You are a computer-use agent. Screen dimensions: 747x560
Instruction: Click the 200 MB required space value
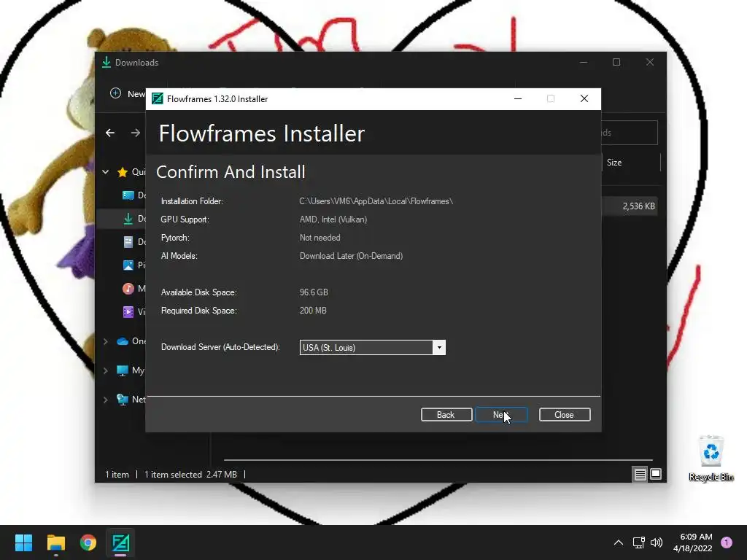(313, 311)
